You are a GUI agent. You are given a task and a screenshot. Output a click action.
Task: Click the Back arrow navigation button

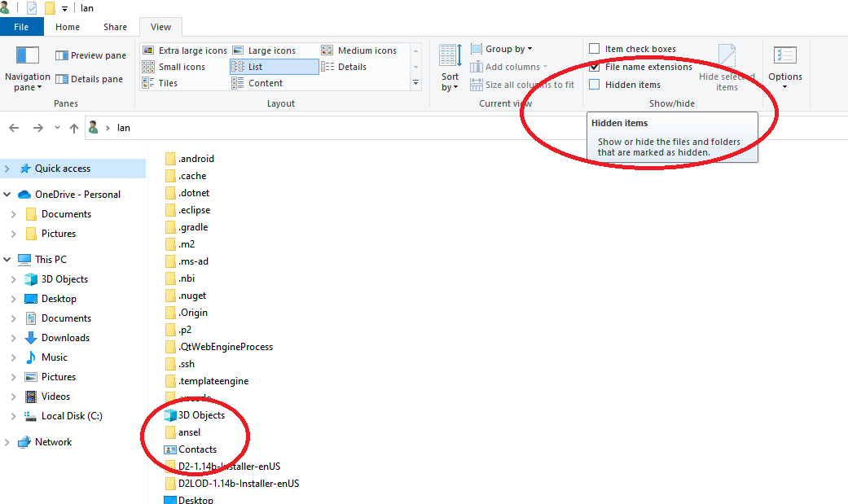pos(14,128)
